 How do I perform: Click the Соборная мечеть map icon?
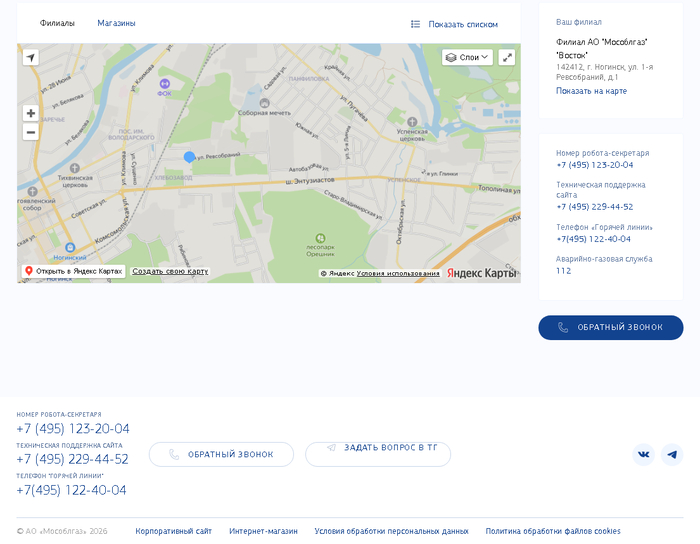264,103
